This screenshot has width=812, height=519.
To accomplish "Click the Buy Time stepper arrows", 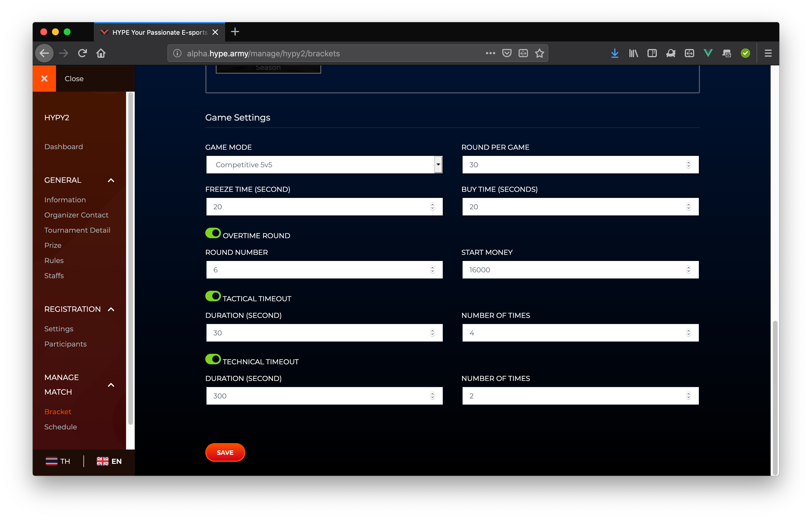I will [x=689, y=207].
